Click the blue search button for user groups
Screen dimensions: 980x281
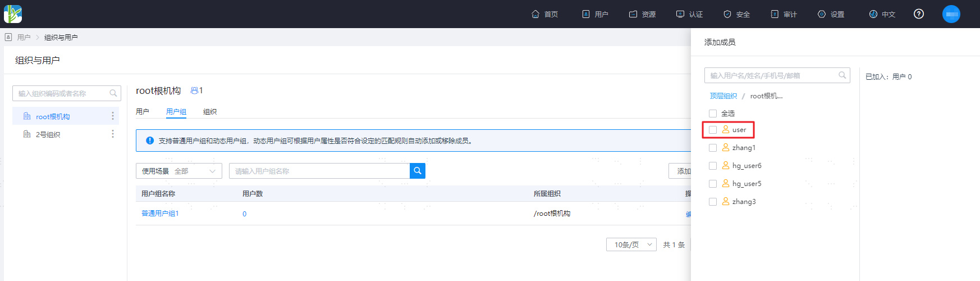coord(418,171)
